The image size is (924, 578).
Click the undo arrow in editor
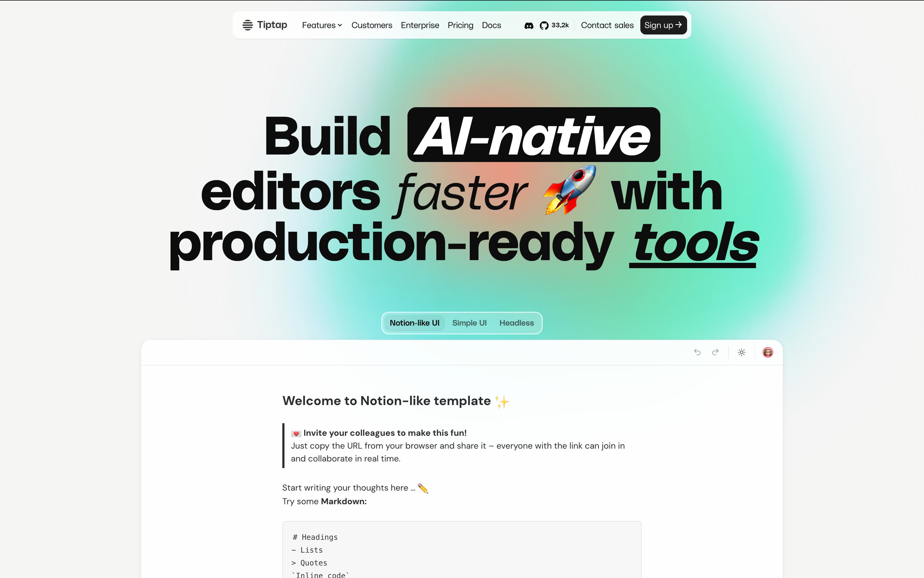697,352
